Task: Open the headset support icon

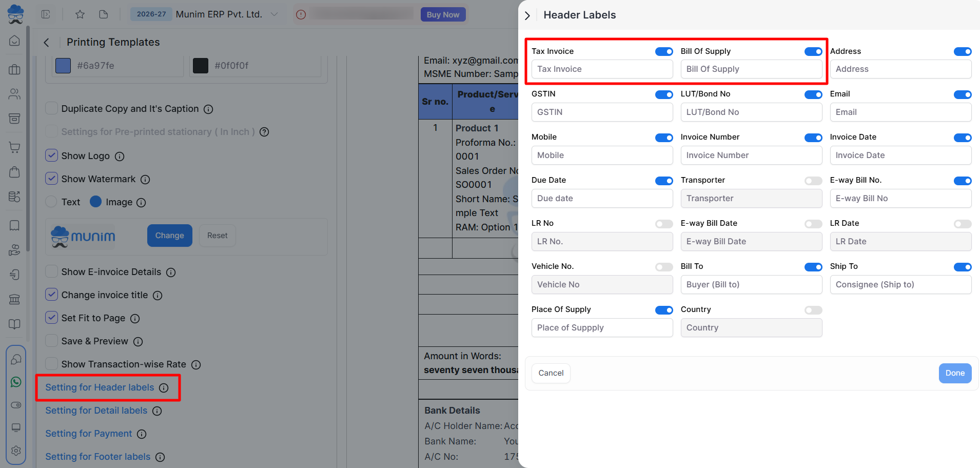Action: [x=16, y=359]
